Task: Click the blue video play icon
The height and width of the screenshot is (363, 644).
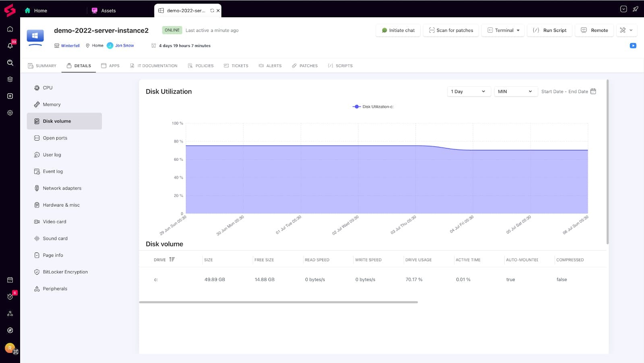Action: pyautogui.click(x=633, y=45)
